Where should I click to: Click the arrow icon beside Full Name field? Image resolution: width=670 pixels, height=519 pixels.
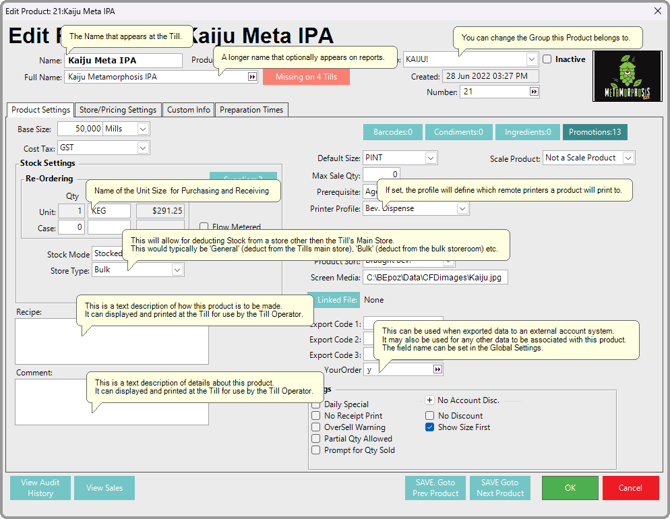253,77
